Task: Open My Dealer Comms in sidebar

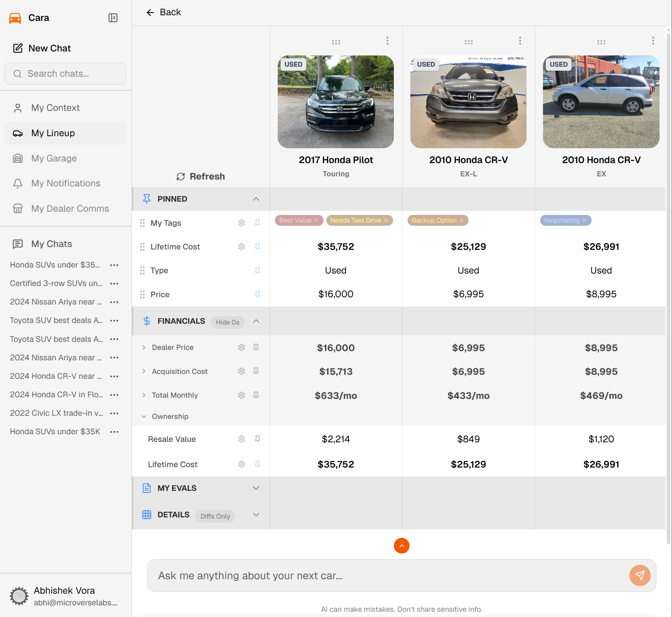Action: pyautogui.click(x=65, y=208)
